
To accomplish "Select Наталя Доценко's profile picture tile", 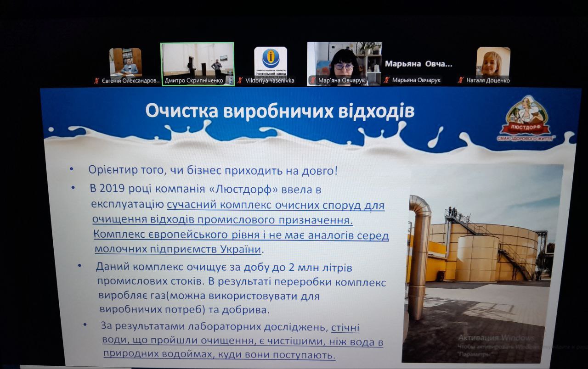I will [x=493, y=61].
